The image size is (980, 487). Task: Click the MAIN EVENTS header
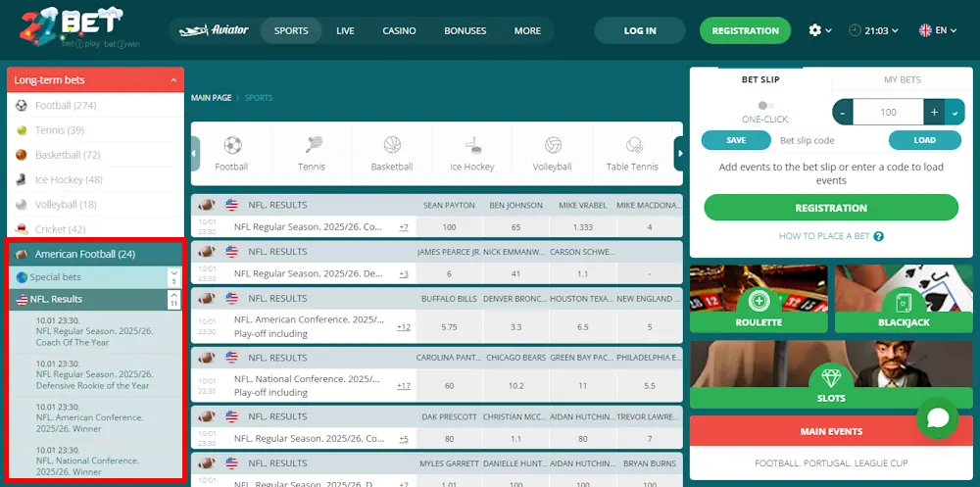(x=831, y=431)
